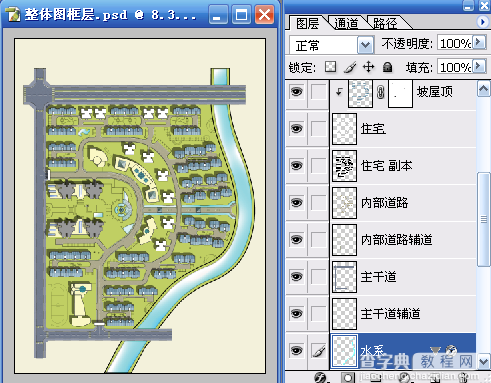This screenshot has width=491, height=383.
Task: Toggle link box for 主干道辅道 layer
Action: 318,313
